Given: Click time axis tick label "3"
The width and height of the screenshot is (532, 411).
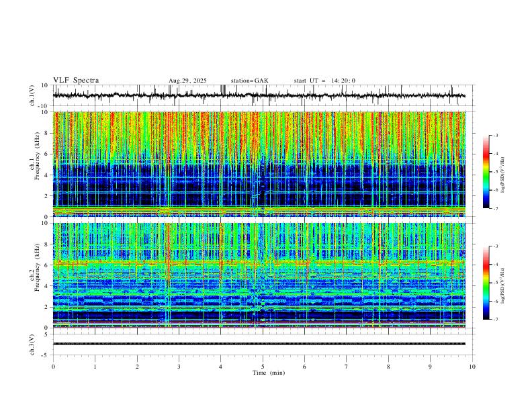Looking at the screenshot, I should click(x=179, y=367).
